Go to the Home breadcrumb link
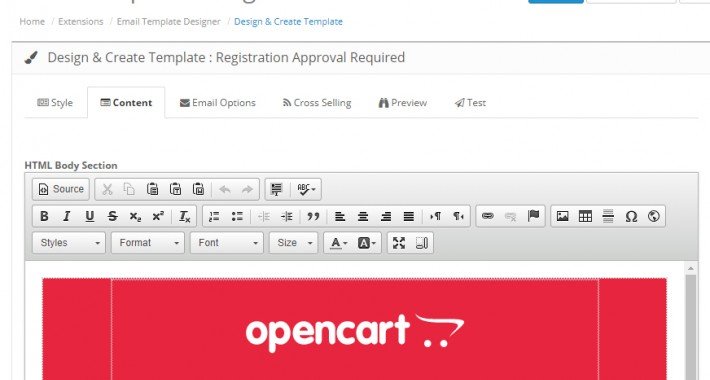The image size is (710, 380). (32, 22)
